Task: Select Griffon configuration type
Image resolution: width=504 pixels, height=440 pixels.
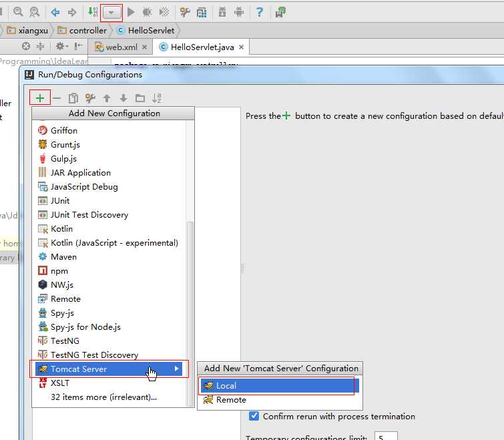Action: pos(109,130)
